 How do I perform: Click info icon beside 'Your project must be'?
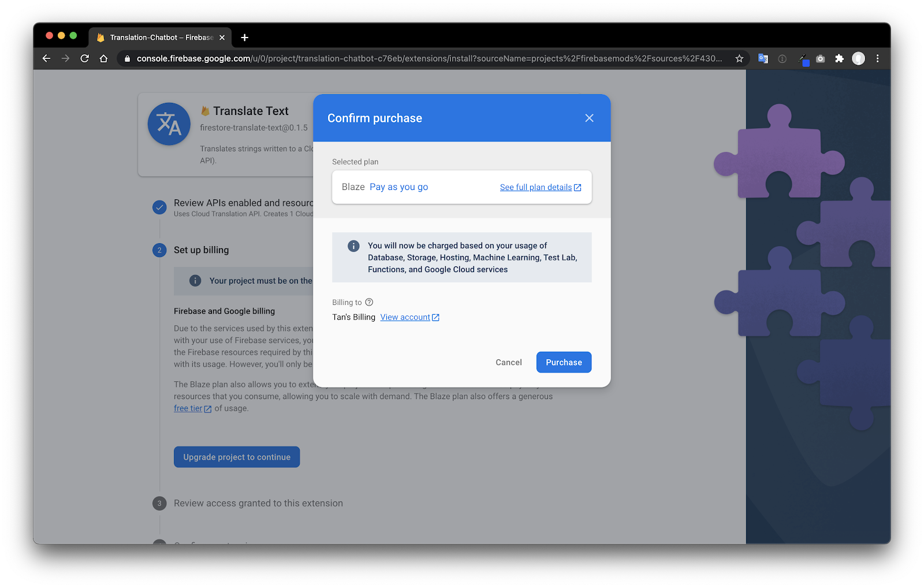pyautogui.click(x=195, y=281)
